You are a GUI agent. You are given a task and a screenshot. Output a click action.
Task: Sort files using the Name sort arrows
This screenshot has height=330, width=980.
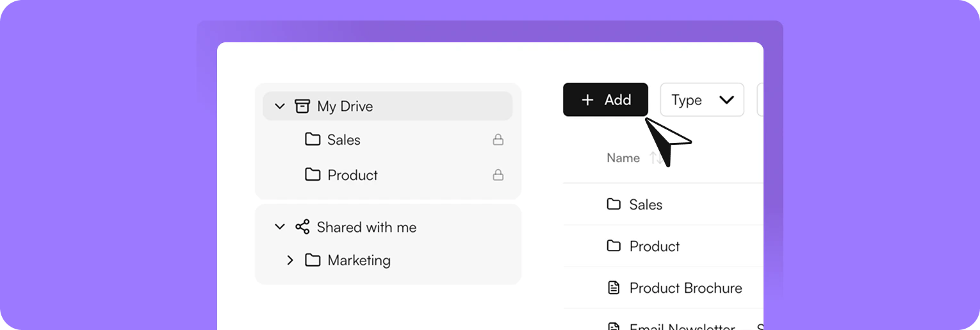click(x=655, y=158)
